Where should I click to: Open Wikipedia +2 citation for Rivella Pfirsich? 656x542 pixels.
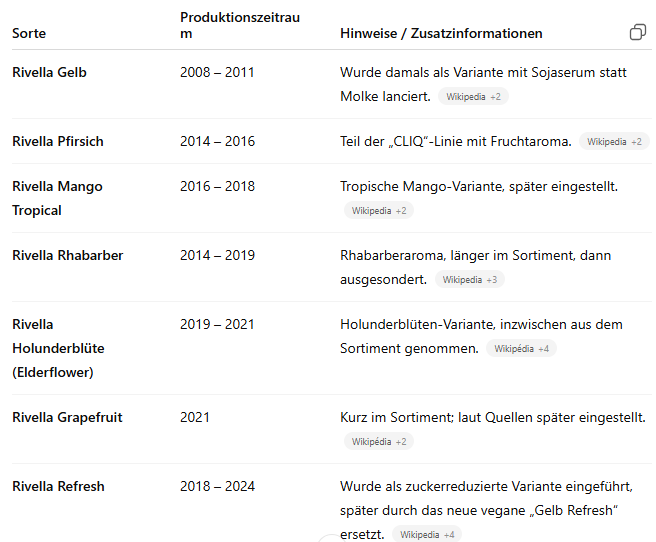click(x=614, y=142)
